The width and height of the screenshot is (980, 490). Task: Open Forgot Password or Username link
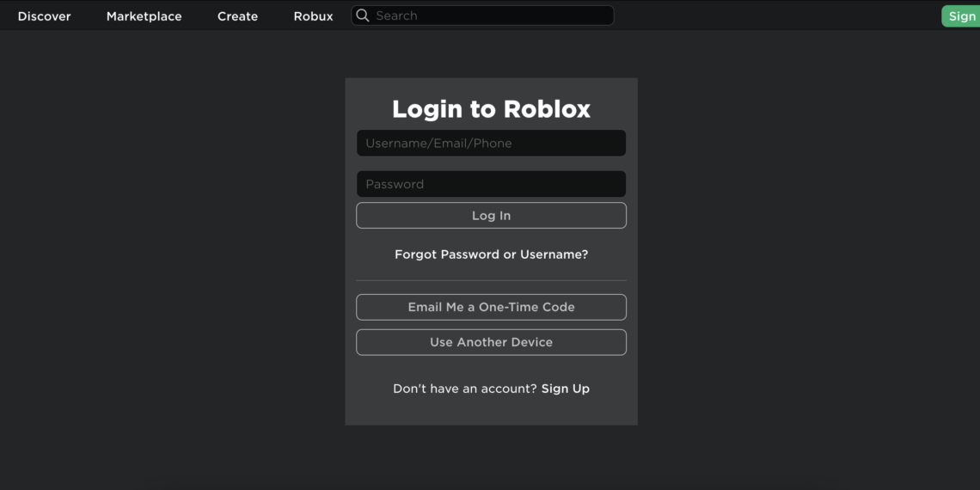(491, 254)
